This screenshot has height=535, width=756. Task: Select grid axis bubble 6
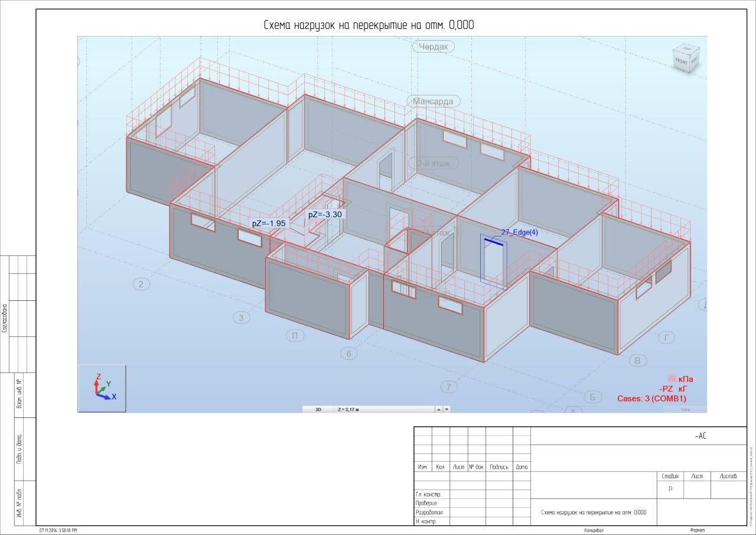(348, 354)
